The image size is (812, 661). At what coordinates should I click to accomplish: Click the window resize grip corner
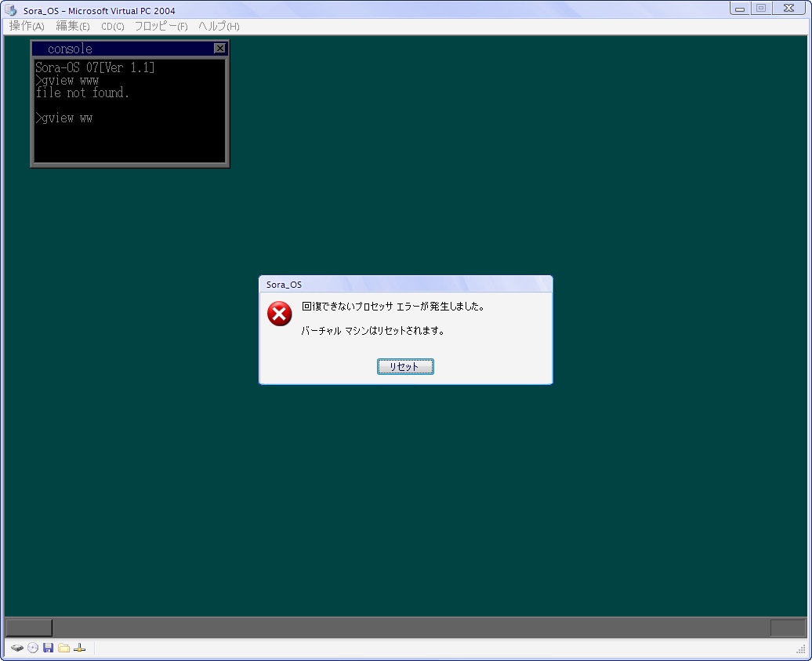pyautogui.click(x=800, y=649)
